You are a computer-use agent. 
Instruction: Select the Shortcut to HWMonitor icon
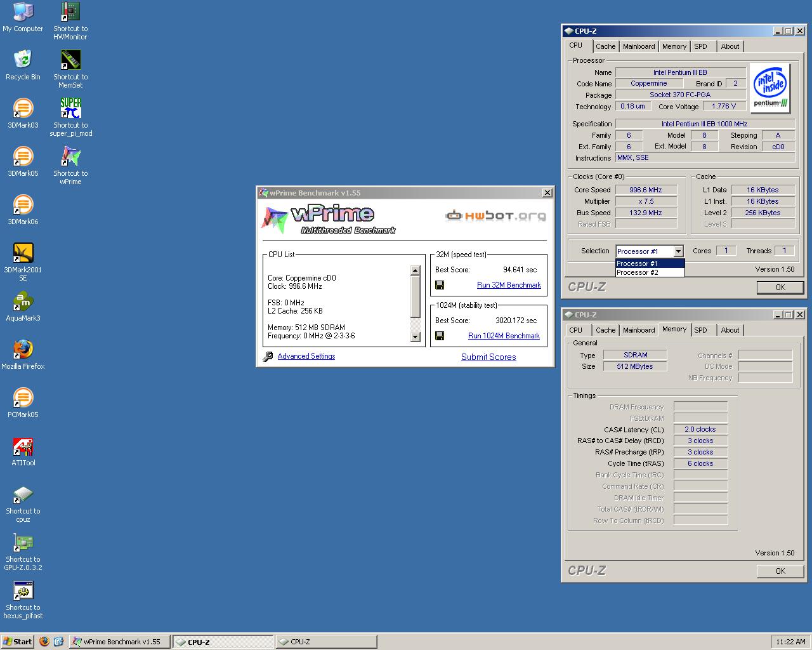pos(70,21)
